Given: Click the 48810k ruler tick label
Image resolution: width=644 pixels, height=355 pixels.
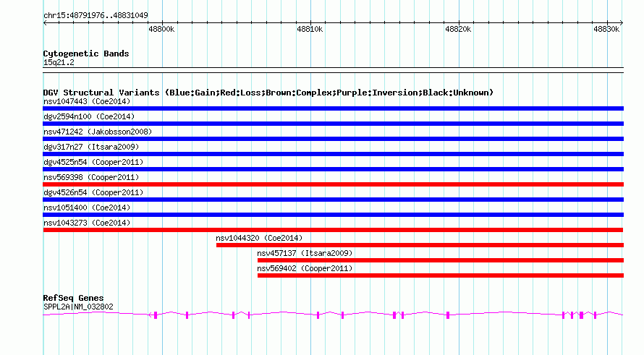Looking at the screenshot, I should click(x=310, y=29).
